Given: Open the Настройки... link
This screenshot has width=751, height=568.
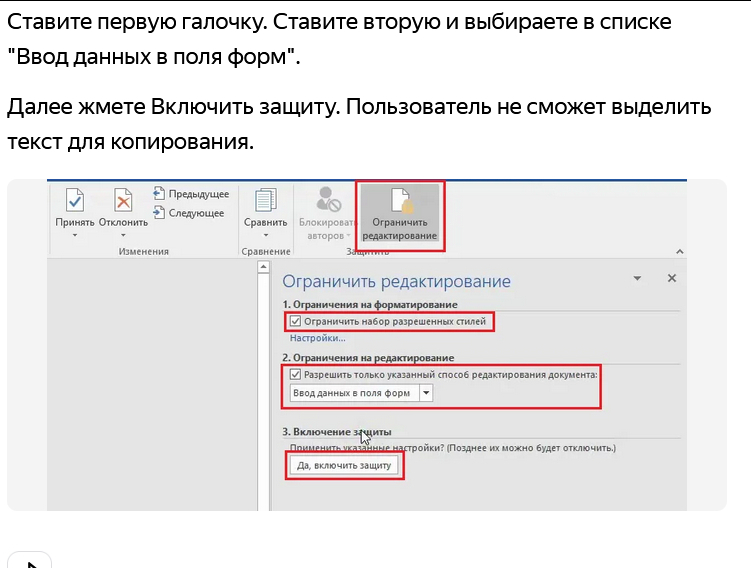Looking at the screenshot, I should point(318,338).
